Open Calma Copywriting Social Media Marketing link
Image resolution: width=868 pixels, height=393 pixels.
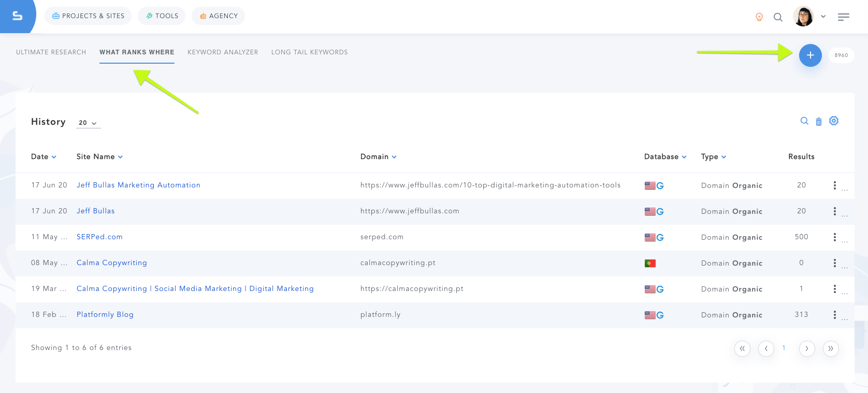(x=195, y=289)
